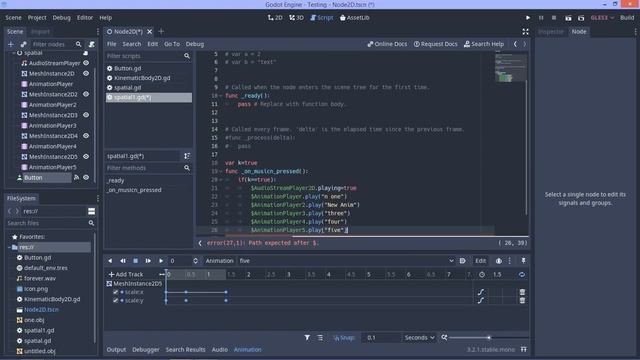Open GLES3 renderer dropdown
The height and width of the screenshot is (360, 640).
click(602, 18)
